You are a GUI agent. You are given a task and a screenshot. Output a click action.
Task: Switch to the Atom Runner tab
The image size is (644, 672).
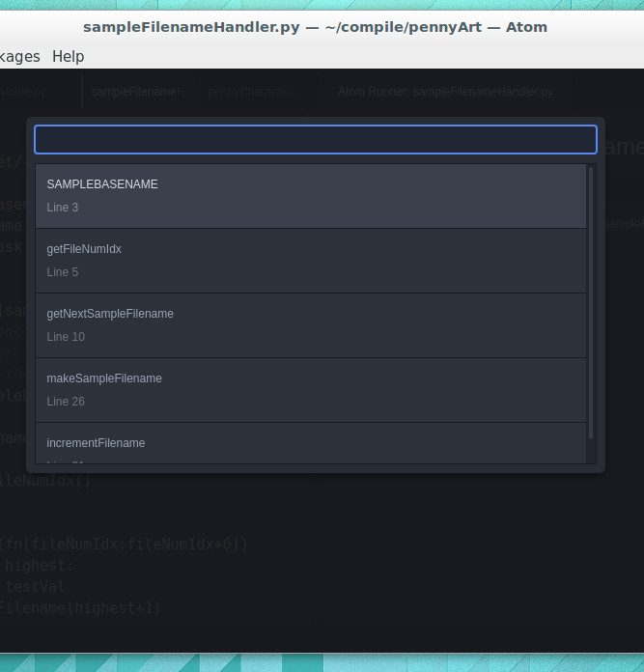(x=445, y=92)
